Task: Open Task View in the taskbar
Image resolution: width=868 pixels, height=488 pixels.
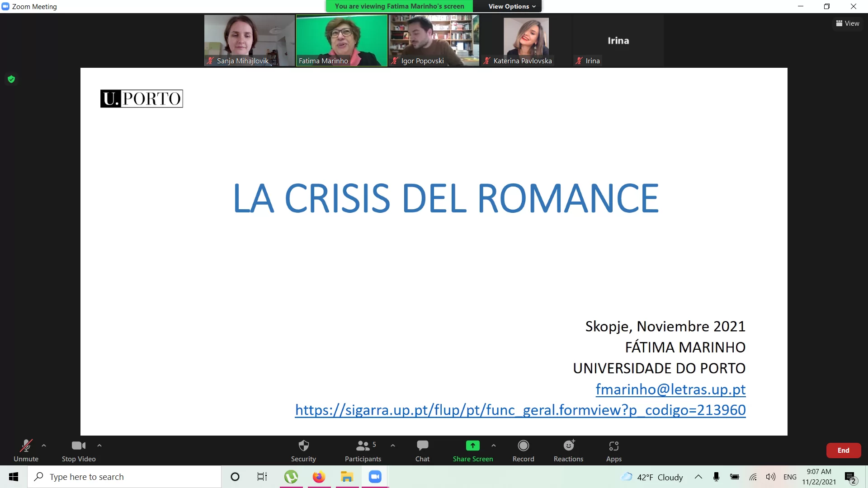Action: tap(262, 477)
